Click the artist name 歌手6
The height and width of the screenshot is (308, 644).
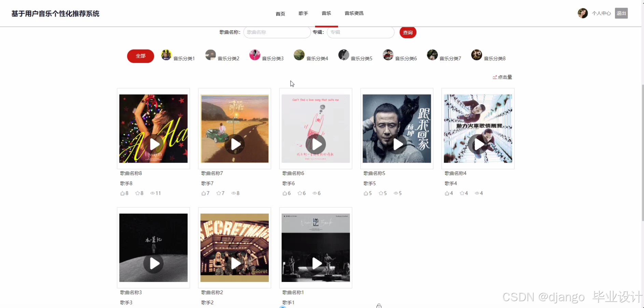pos(289,184)
